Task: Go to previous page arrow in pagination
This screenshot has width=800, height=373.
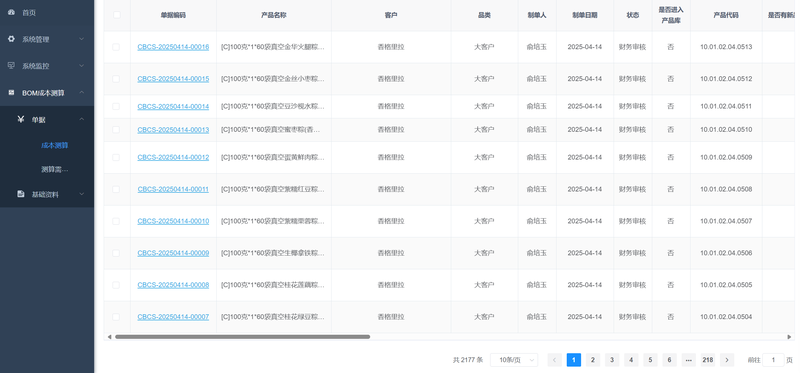Action: click(x=555, y=360)
